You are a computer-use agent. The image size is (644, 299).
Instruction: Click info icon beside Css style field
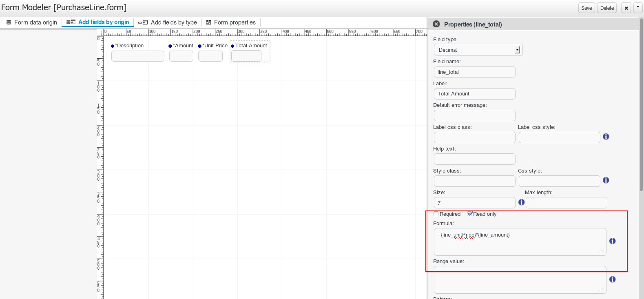(606, 180)
